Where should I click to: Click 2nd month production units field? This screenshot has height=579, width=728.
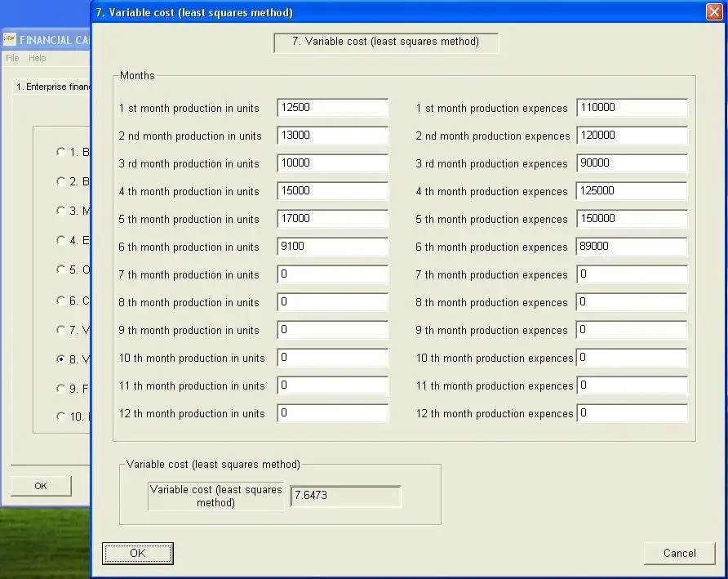click(332, 136)
